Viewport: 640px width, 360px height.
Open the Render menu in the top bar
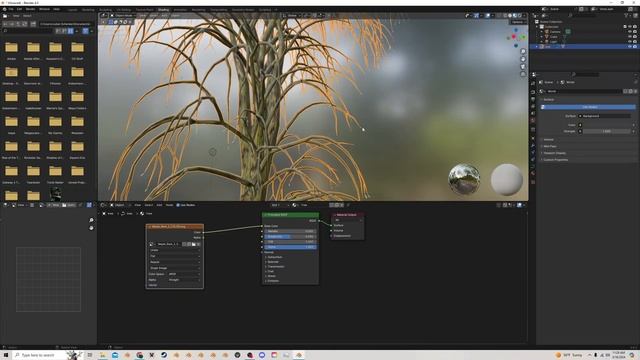(30, 9)
